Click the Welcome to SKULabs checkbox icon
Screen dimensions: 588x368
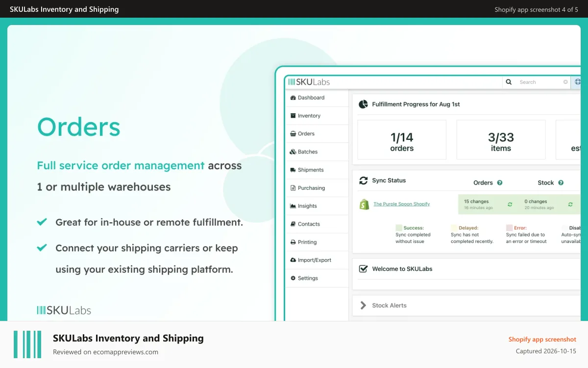tap(363, 269)
